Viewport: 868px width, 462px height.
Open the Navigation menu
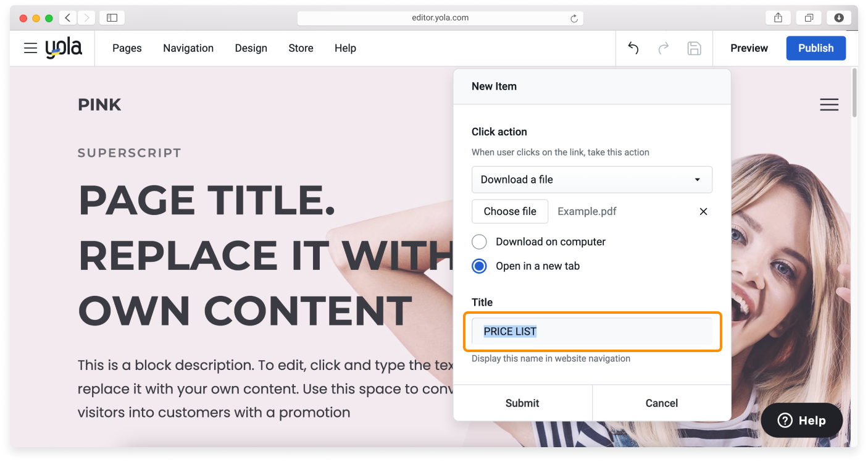point(188,48)
